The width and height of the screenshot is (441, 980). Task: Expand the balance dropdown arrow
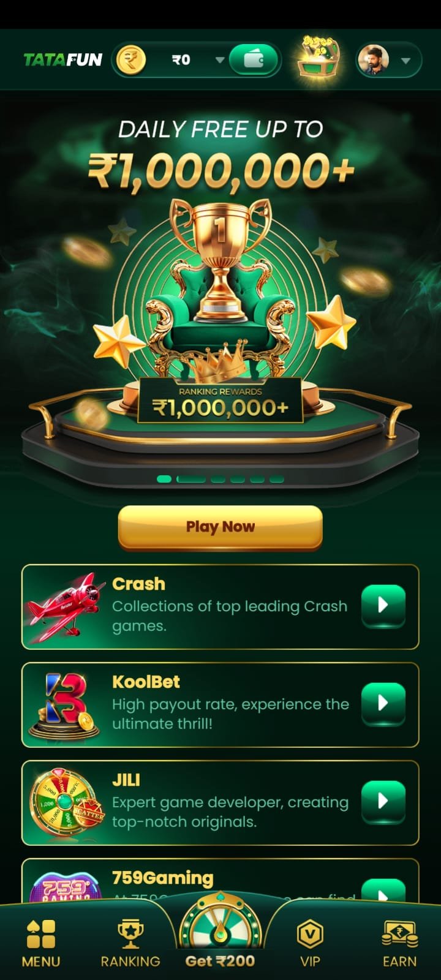click(x=219, y=60)
